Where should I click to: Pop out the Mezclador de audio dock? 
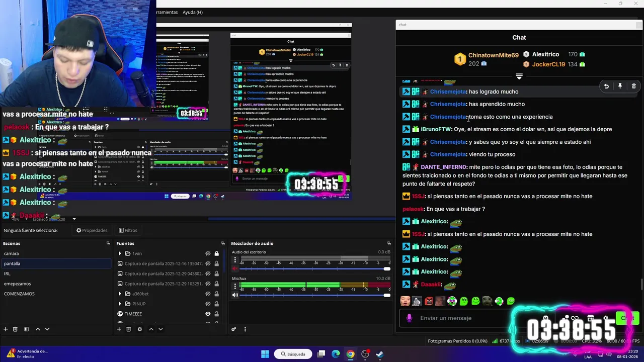coord(388,243)
